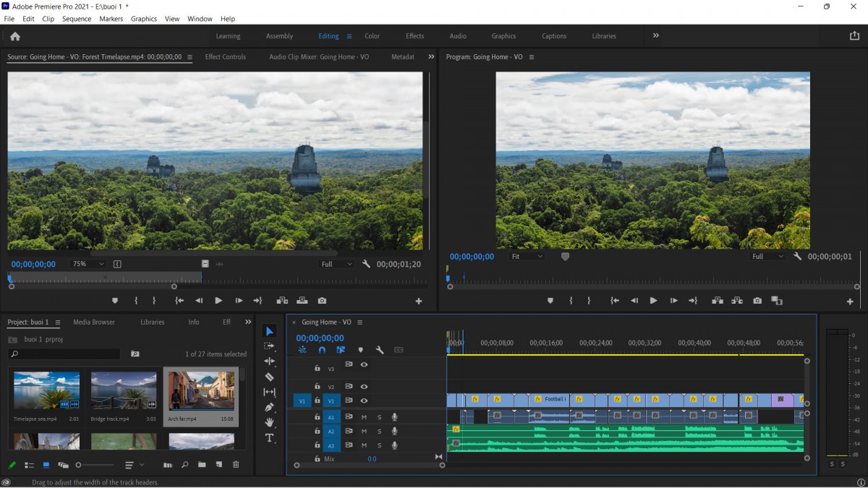Select the Track Select Forward tool
The width and height of the screenshot is (868, 488).
tap(270, 346)
